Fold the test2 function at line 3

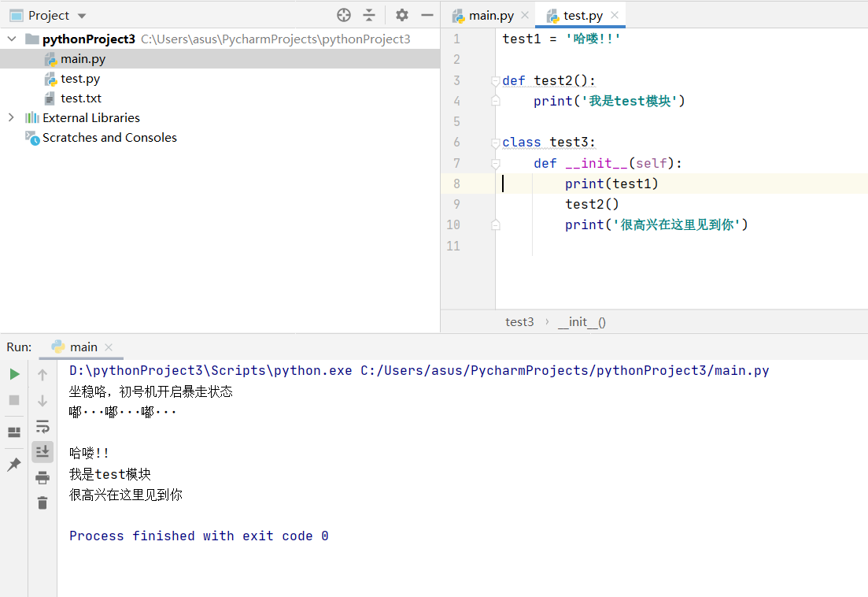coord(496,81)
